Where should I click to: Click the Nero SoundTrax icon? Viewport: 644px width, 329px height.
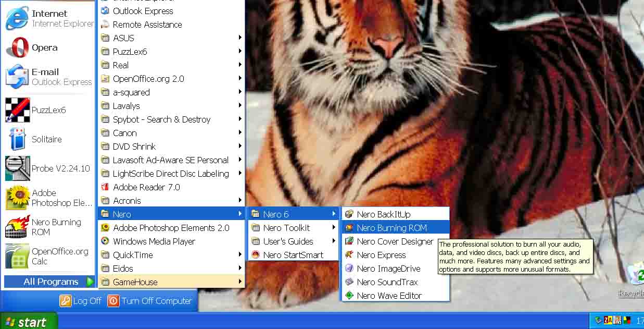tap(349, 282)
